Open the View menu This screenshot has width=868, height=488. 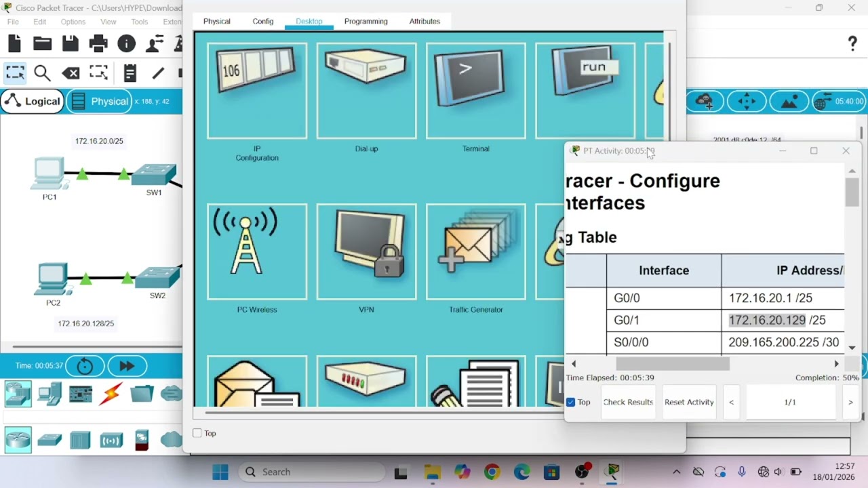[x=108, y=22]
